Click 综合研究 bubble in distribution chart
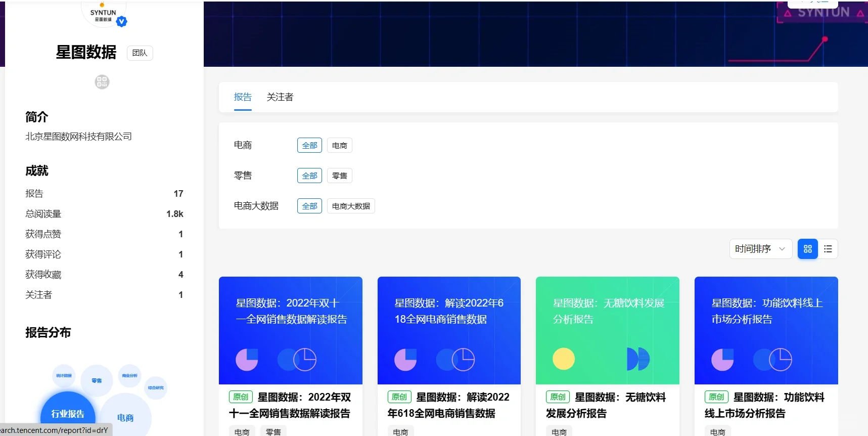Image resolution: width=868 pixels, height=436 pixels. pos(156,388)
